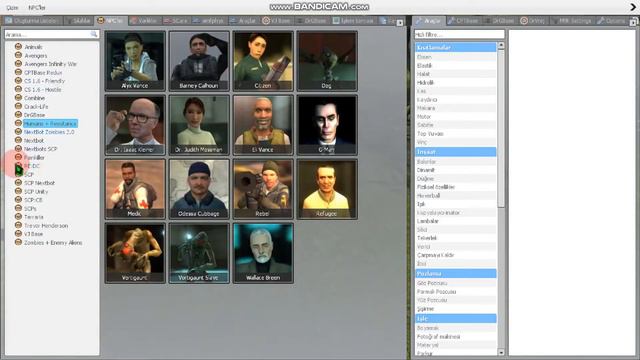Image resolution: width=640 pixels, height=360 pixels.
Task: Show more spawn tabs arrow
Action: tap(400, 23)
